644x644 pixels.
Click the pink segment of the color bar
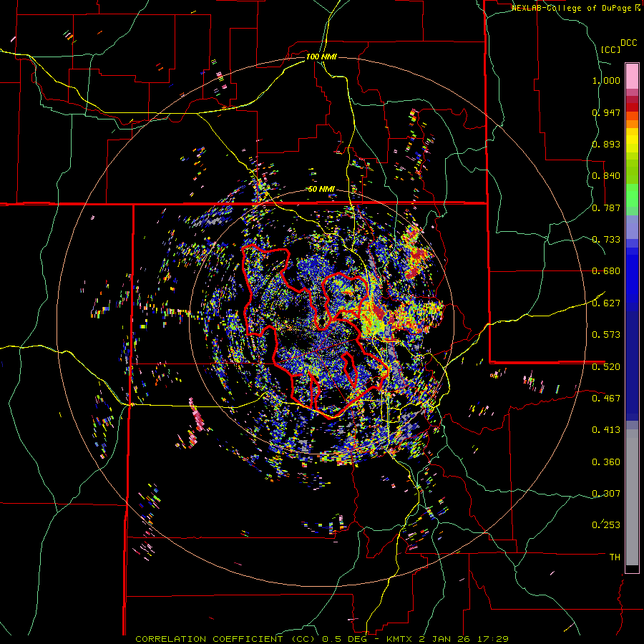click(x=632, y=76)
